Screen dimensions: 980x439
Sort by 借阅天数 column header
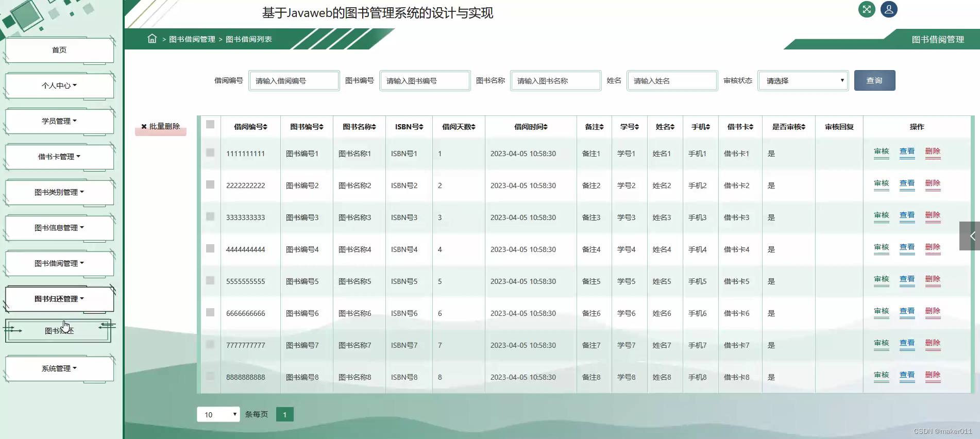click(459, 127)
